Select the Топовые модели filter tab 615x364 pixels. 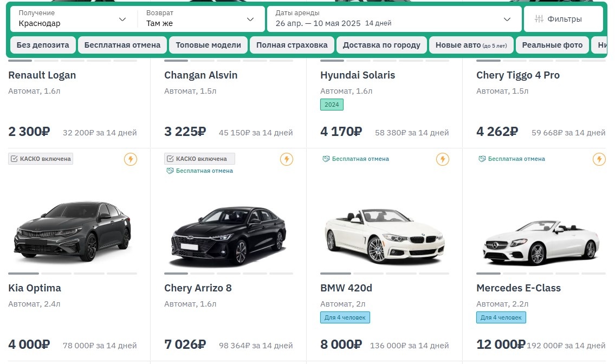tap(209, 45)
